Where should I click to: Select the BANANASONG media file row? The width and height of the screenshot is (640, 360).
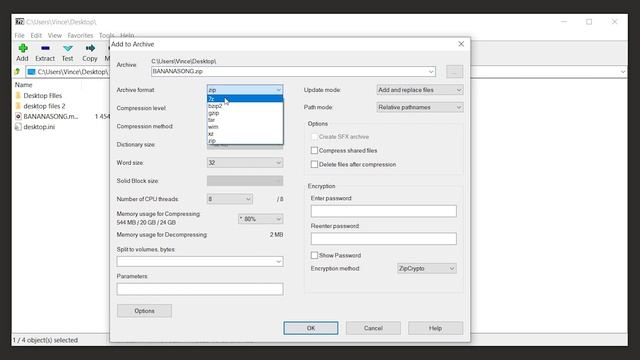[51, 116]
